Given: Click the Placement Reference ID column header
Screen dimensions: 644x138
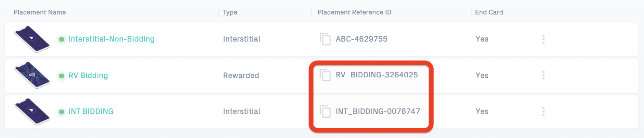Looking at the screenshot, I should [354, 12].
